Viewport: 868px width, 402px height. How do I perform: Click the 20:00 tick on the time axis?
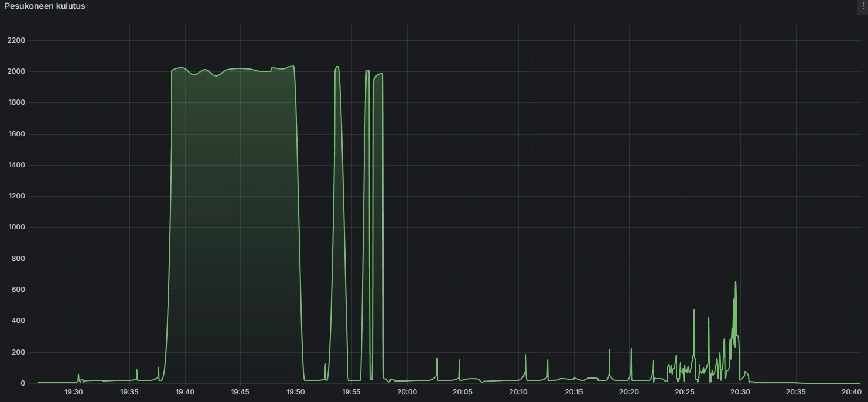[x=407, y=392]
